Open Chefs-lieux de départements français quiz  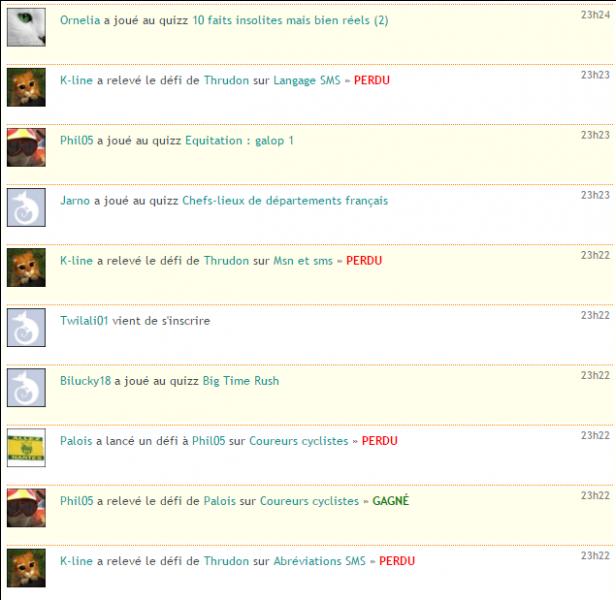coord(285,201)
